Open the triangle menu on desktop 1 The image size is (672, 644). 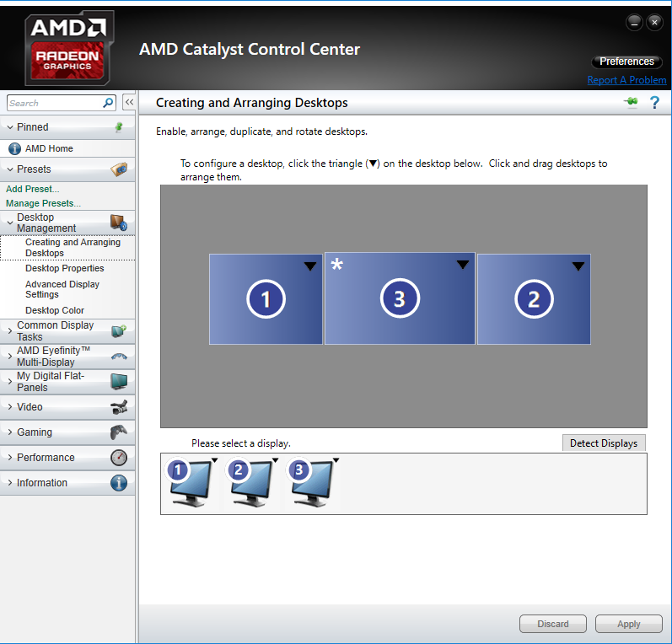coord(310,266)
